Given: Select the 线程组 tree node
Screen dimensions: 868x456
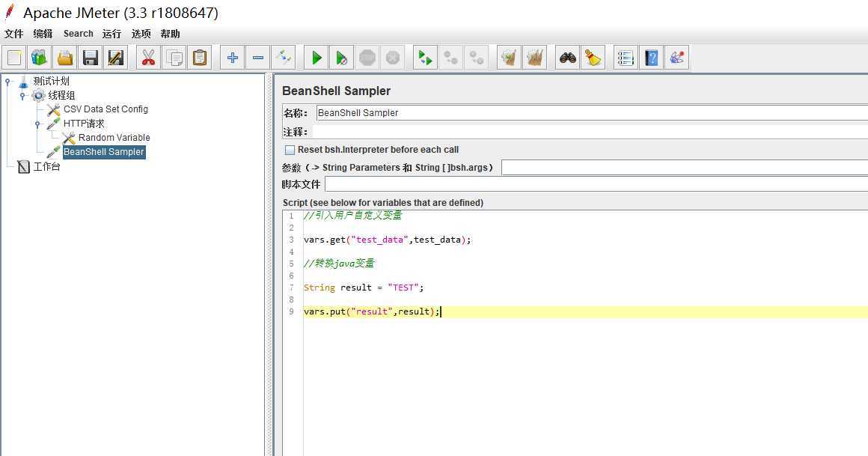Looking at the screenshot, I should [61, 95].
